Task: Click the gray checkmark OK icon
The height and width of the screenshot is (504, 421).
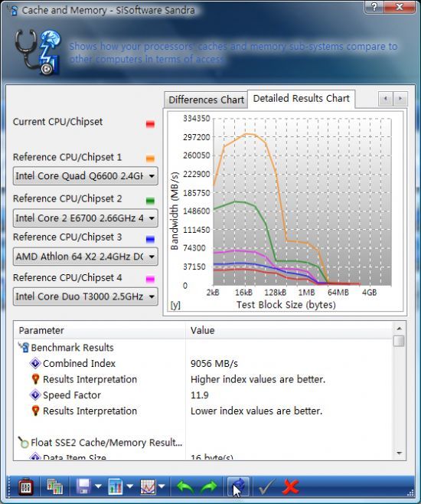Action: point(266,487)
